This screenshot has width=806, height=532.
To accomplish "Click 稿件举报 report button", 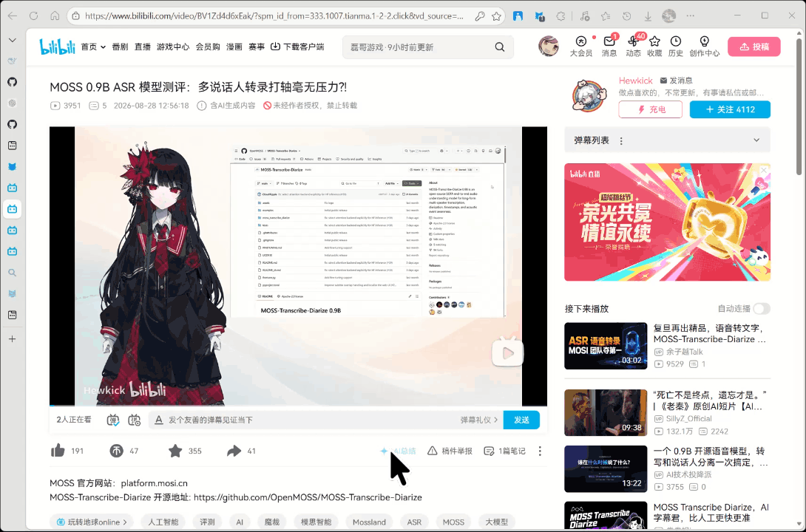I will coord(450,451).
